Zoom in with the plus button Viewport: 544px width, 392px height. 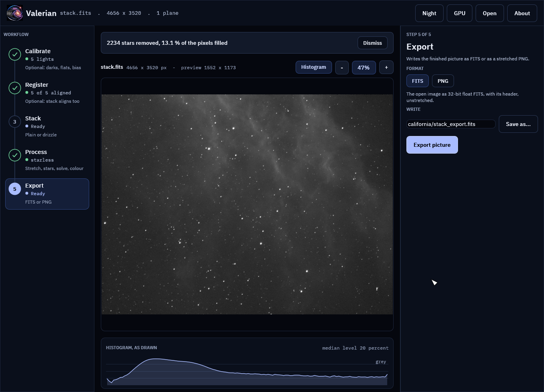386,67
